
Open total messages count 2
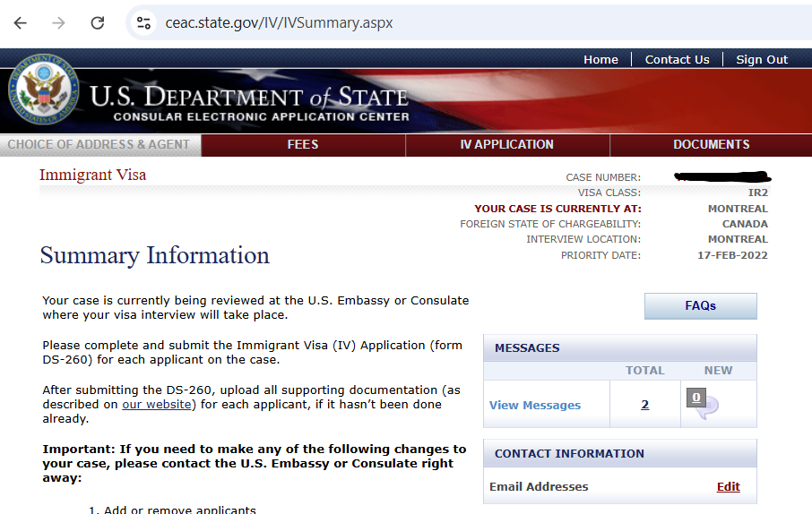[x=644, y=405]
